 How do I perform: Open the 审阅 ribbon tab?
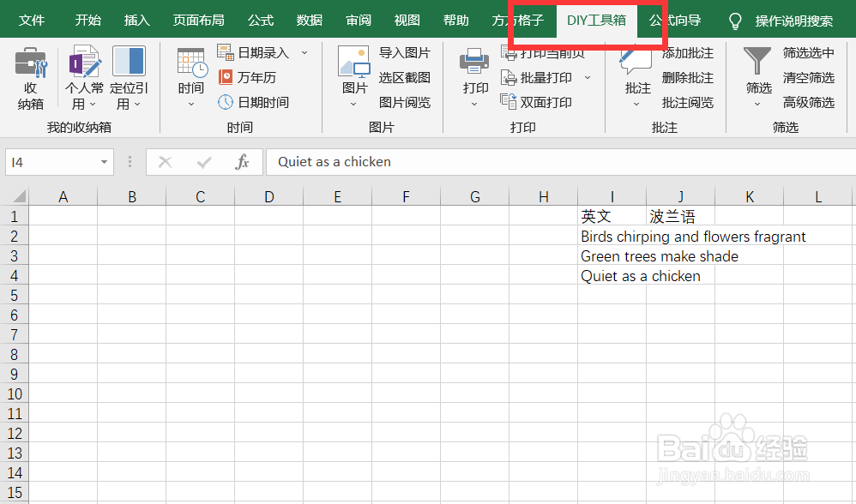358,19
